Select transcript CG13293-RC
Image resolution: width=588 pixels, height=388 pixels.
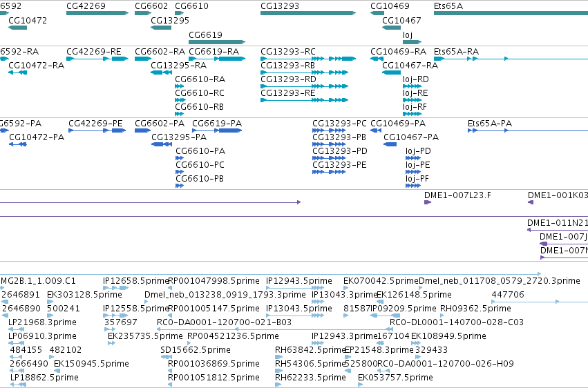pos(308,59)
